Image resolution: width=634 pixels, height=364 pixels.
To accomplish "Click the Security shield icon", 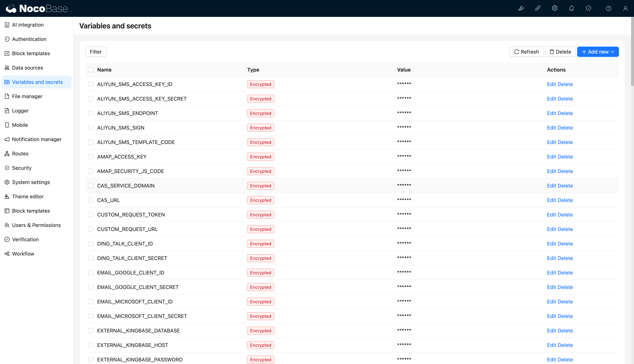I will (x=7, y=168).
